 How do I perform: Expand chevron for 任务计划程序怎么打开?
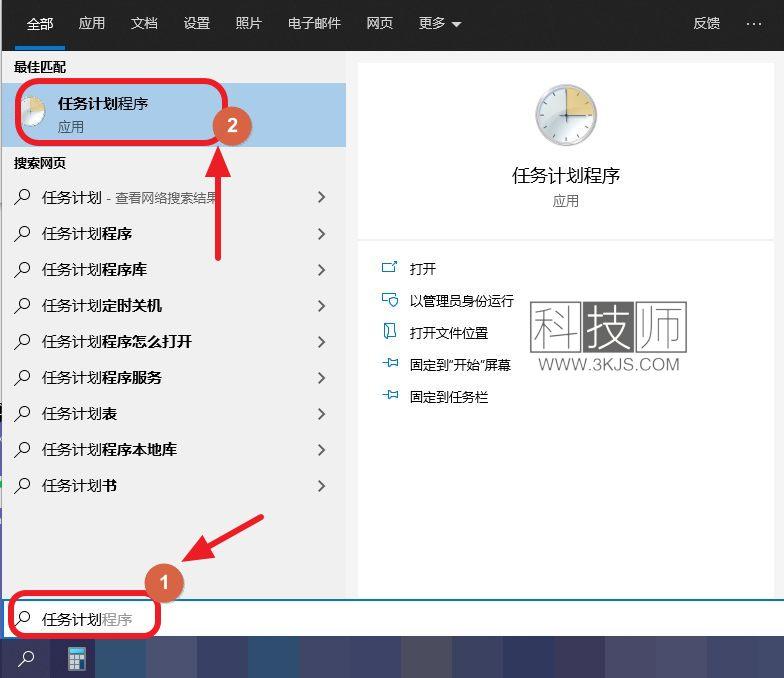click(322, 342)
